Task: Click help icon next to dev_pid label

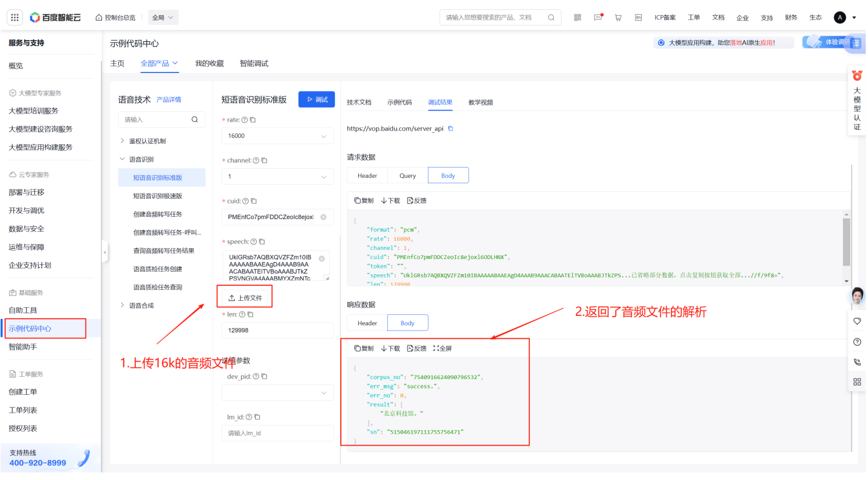Action: pos(256,377)
